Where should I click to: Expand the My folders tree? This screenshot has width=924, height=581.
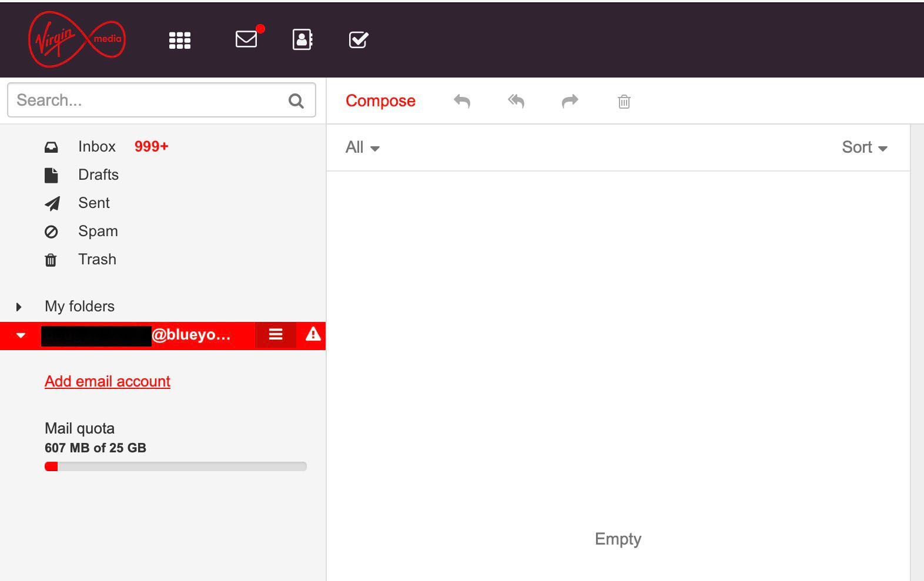tap(19, 307)
